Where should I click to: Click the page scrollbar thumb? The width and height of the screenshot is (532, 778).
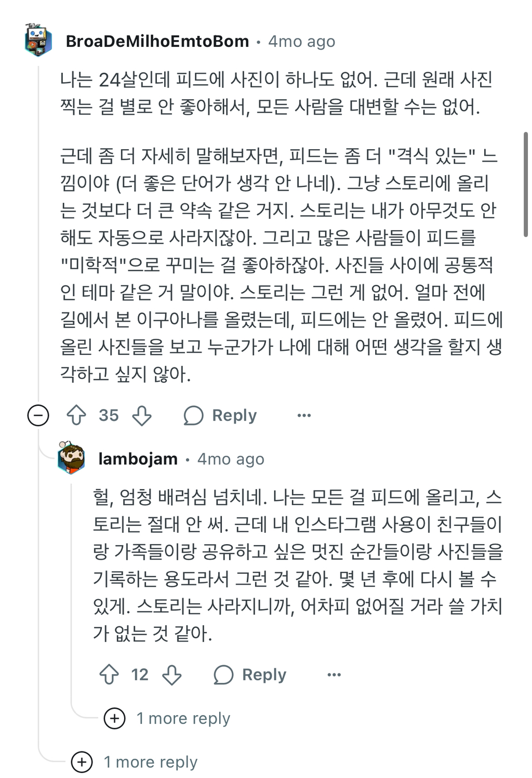coord(526,184)
